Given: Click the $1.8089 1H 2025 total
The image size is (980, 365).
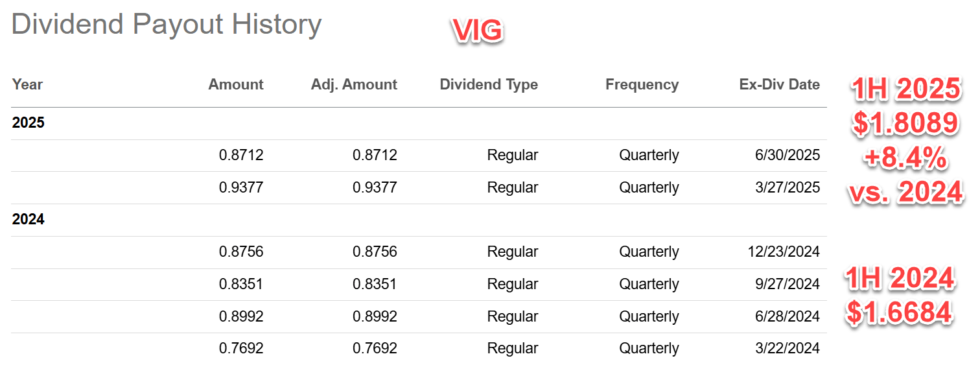Looking at the screenshot, I should (x=905, y=123).
